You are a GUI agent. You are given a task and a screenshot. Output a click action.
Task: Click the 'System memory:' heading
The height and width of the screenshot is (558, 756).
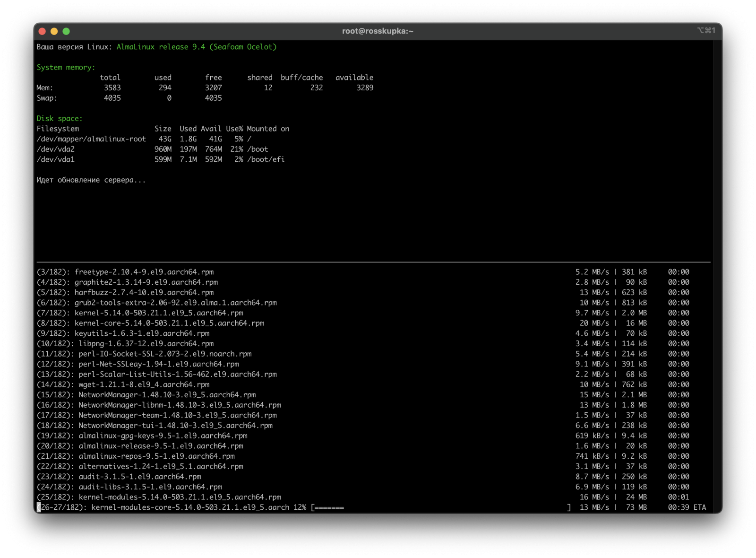pyautogui.click(x=66, y=67)
